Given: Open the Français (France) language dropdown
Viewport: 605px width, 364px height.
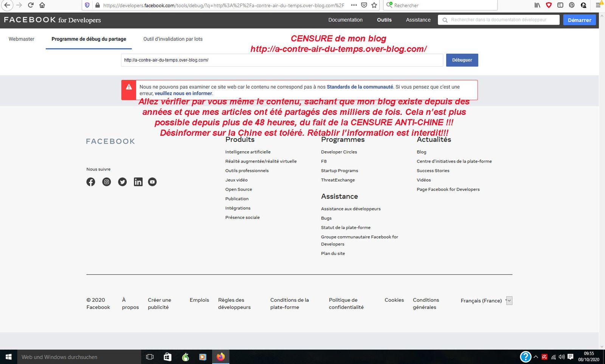Looking at the screenshot, I should (x=486, y=300).
